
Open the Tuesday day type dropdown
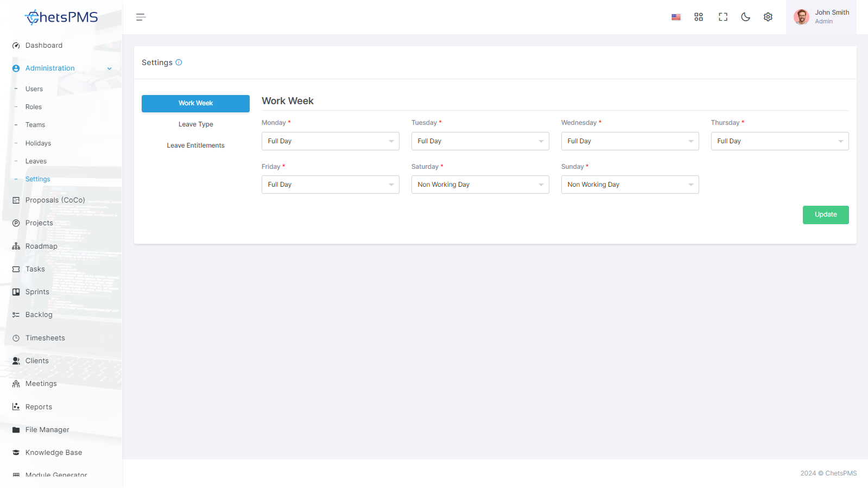480,141
